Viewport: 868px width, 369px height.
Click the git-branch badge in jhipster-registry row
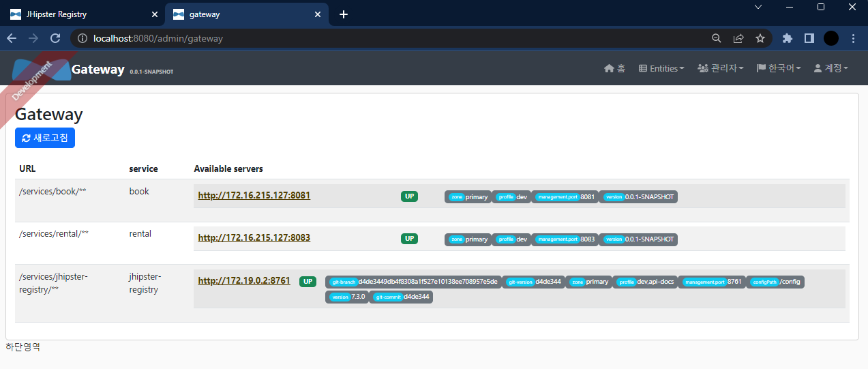tap(413, 281)
